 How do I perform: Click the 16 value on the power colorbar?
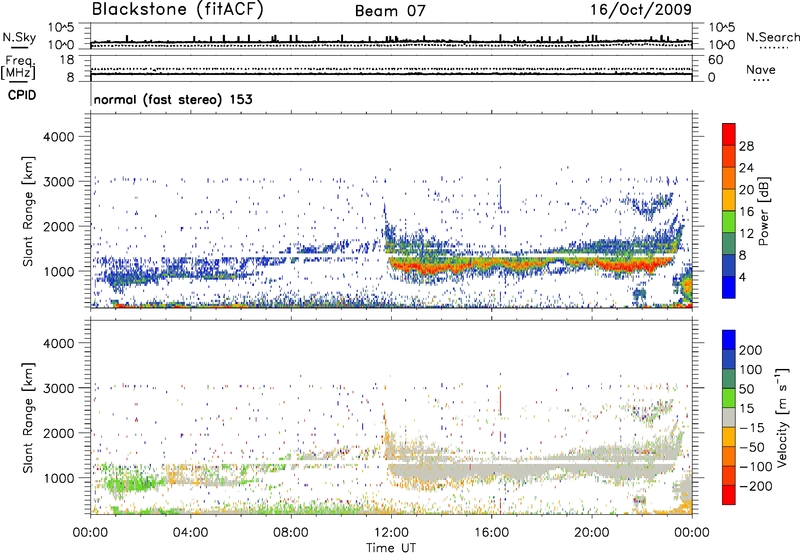pos(746,211)
